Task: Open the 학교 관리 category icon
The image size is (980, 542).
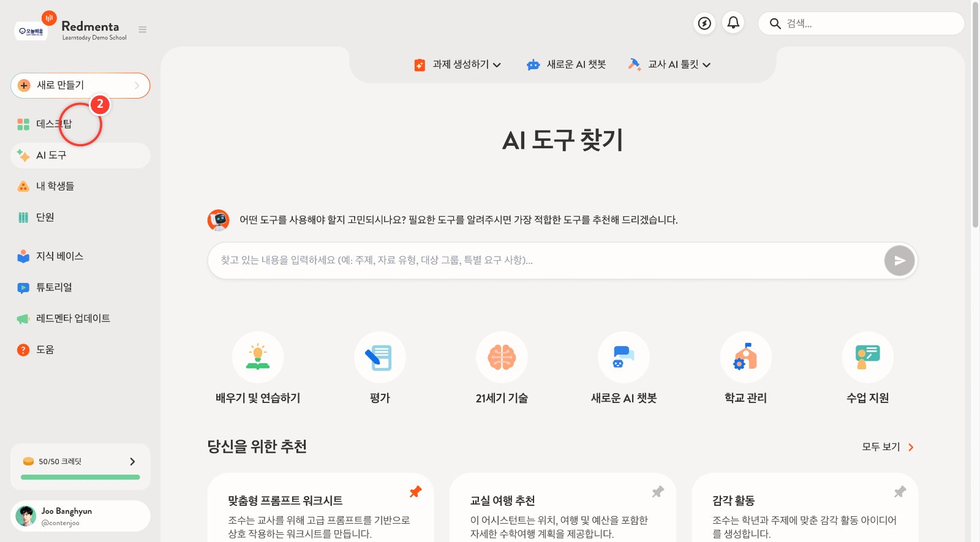Action: tap(745, 357)
